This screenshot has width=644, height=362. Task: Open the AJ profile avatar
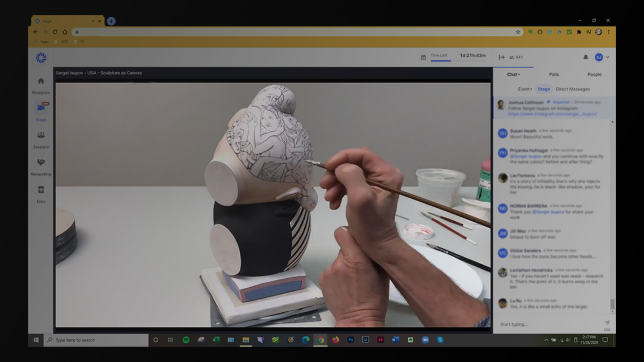coord(599,58)
